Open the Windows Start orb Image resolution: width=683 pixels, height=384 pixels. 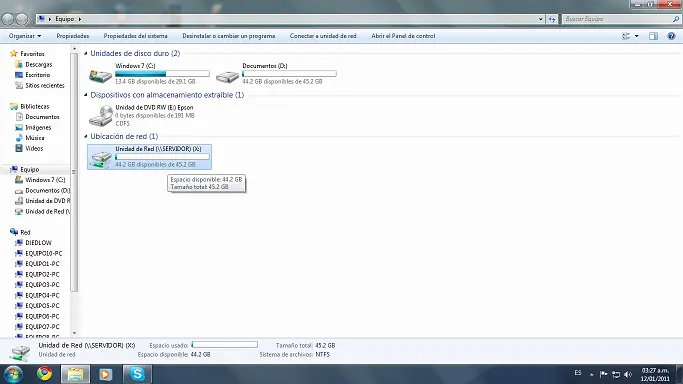click(13, 374)
